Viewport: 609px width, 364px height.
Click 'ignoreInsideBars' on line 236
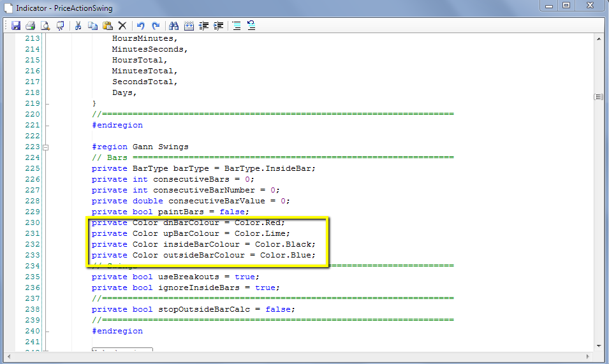199,288
